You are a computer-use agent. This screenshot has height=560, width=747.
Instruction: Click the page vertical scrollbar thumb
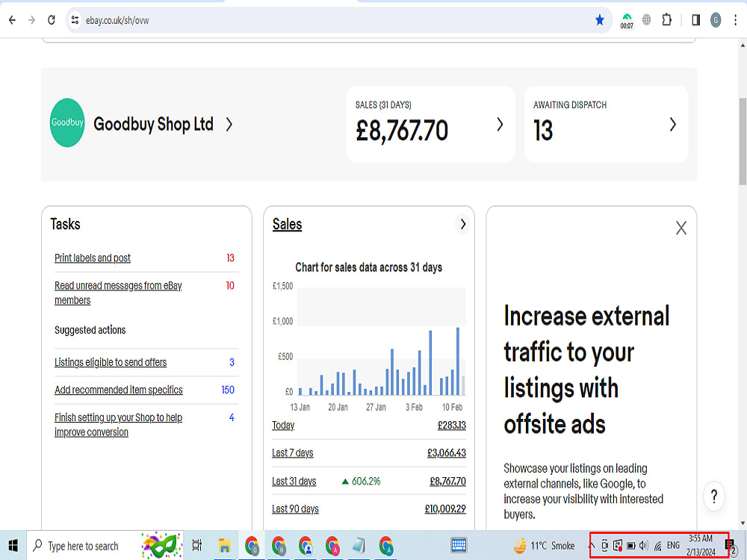point(743,141)
